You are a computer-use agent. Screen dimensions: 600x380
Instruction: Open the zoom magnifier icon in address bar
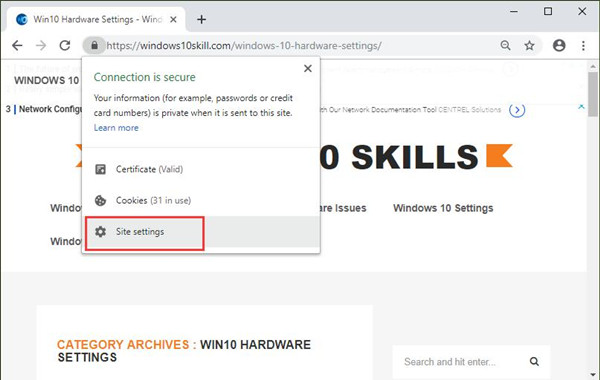coord(505,46)
